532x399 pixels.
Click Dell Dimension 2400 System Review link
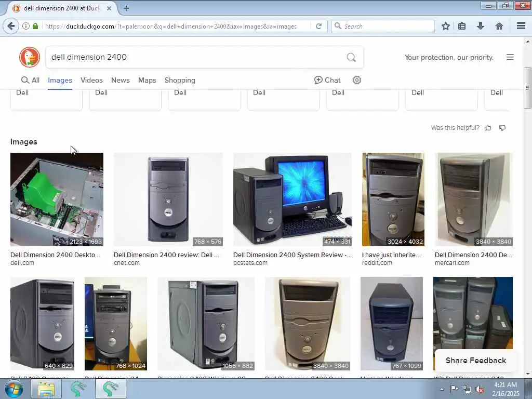[292, 255]
